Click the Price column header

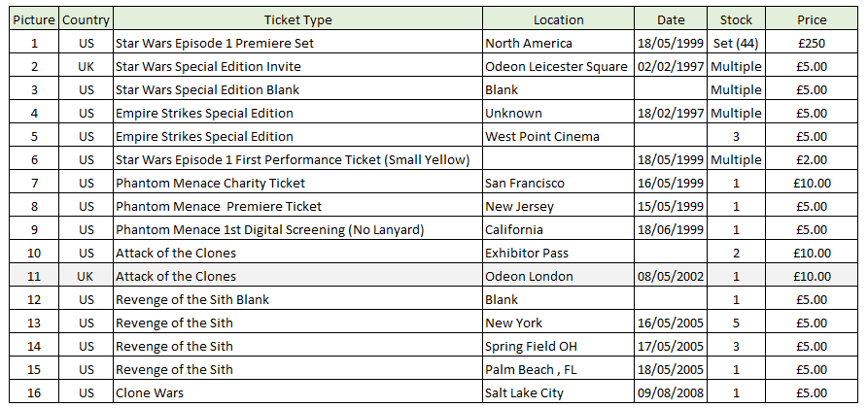[x=812, y=20]
